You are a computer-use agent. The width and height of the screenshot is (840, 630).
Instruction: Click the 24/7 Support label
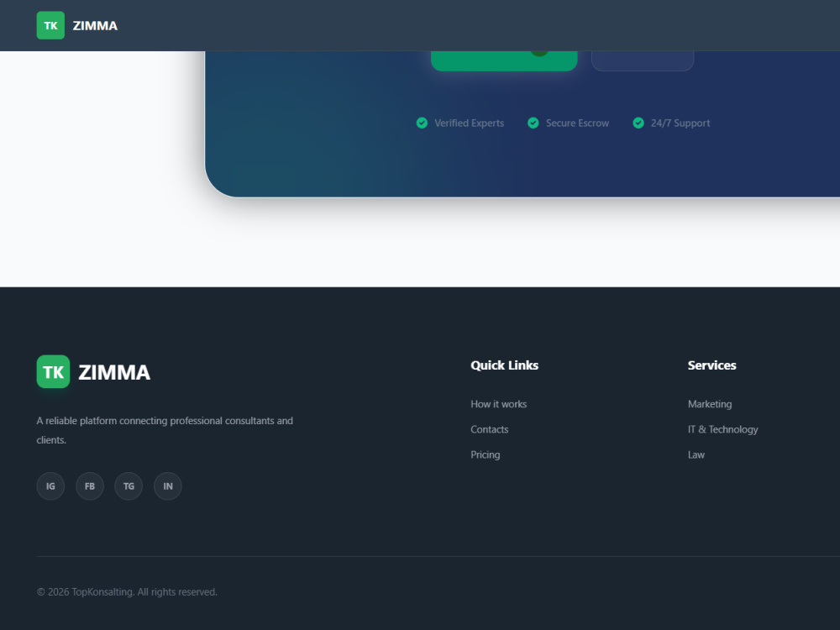tap(680, 123)
